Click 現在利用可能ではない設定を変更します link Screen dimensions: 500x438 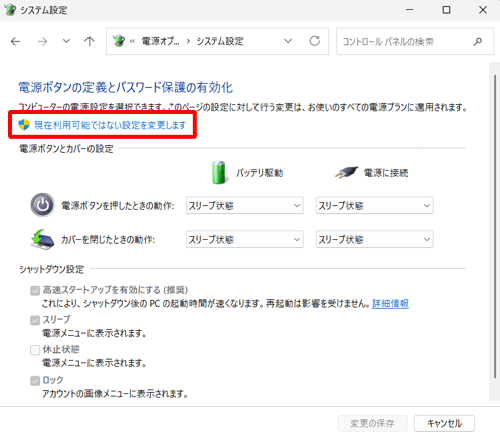pyautogui.click(x=110, y=125)
